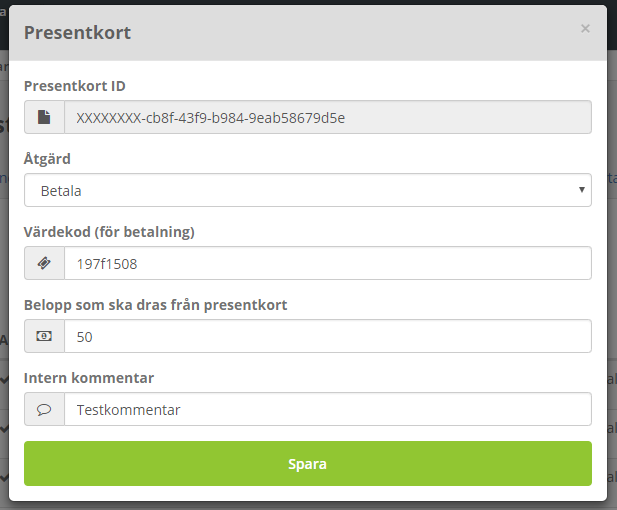Click the Åtgärd label text
The width and height of the screenshot is (617, 510).
(47, 159)
